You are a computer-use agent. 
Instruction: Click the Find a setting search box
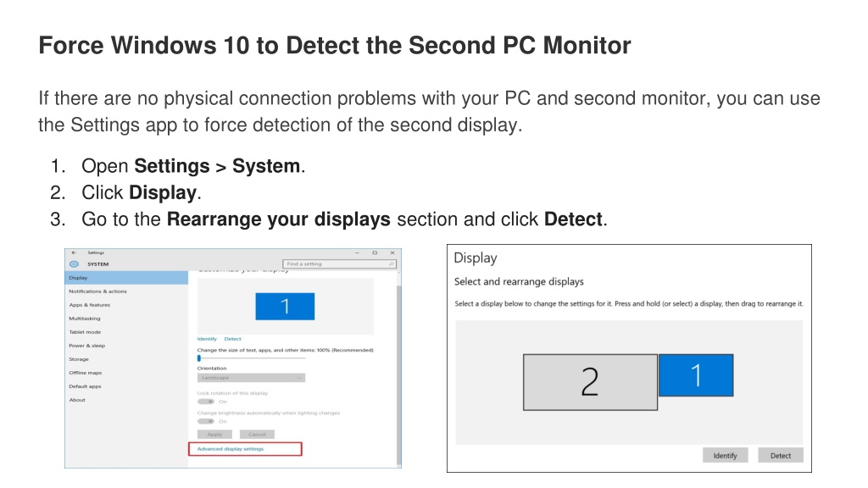point(339,264)
